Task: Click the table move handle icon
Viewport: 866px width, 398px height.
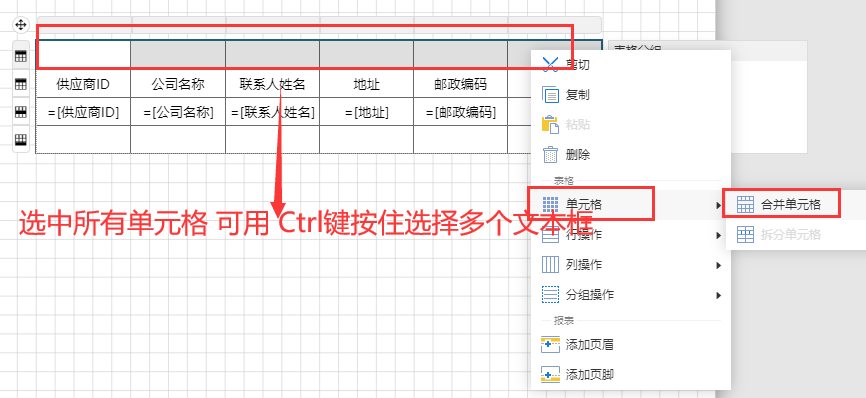Action: pos(20,25)
